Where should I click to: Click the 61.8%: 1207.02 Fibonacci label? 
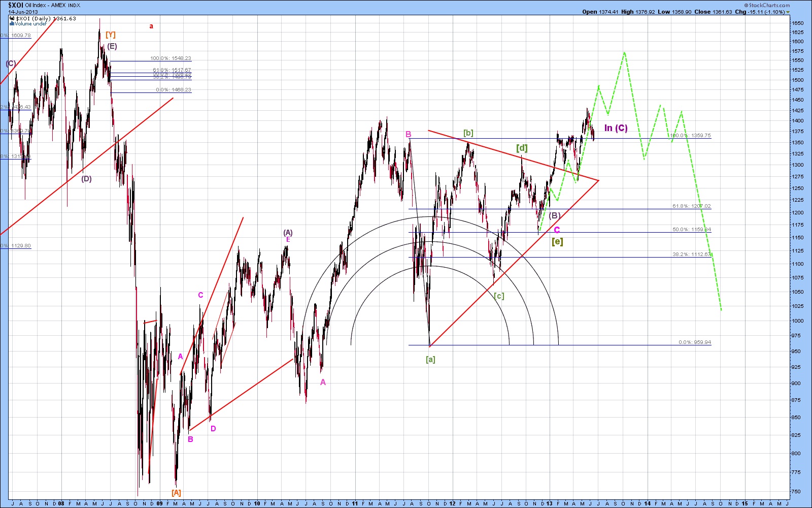(x=692, y=206)
